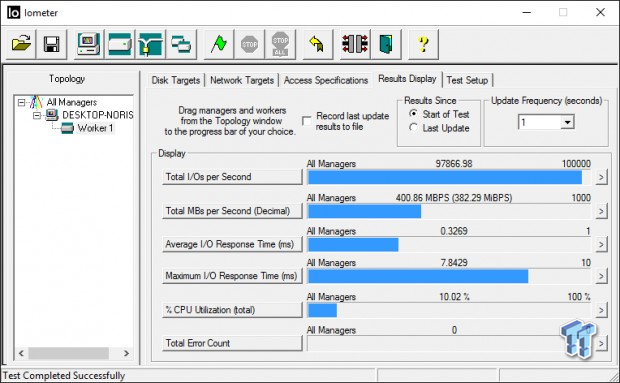Start a new manager icon
This screenshot has height=383, width=620.
[89, 44]
